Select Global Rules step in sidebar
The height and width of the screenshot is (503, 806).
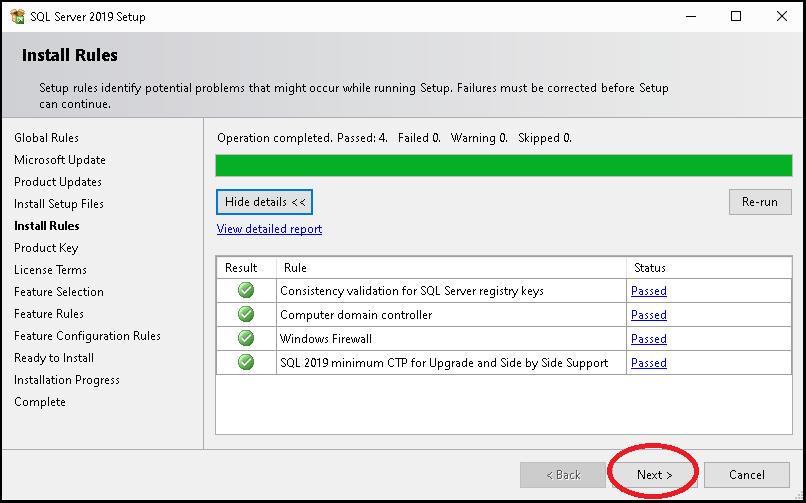(46, 138)
